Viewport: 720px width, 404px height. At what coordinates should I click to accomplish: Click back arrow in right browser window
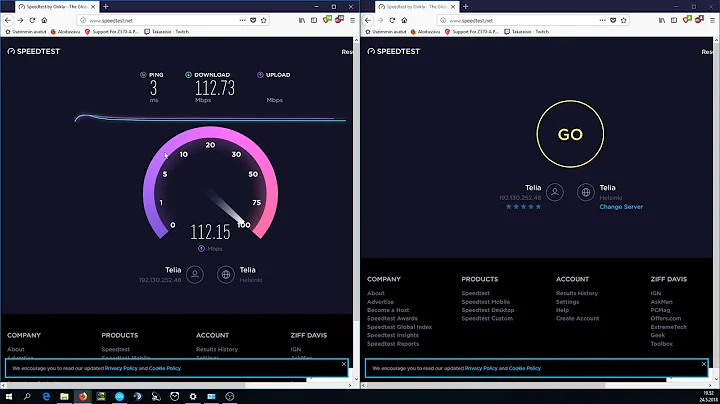coord(368,20)
